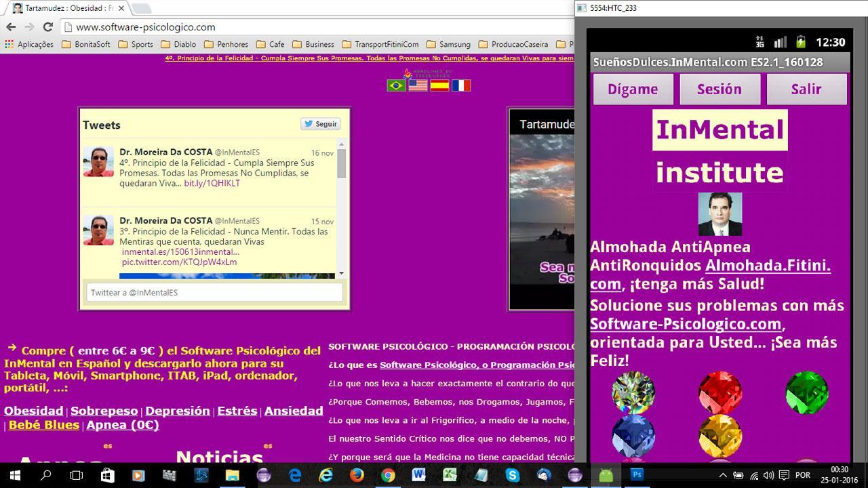Open the BonitaSoft bookmarks folder
Image resolution: width=868 pixels, height=488 pixels.
coord(85,44)
